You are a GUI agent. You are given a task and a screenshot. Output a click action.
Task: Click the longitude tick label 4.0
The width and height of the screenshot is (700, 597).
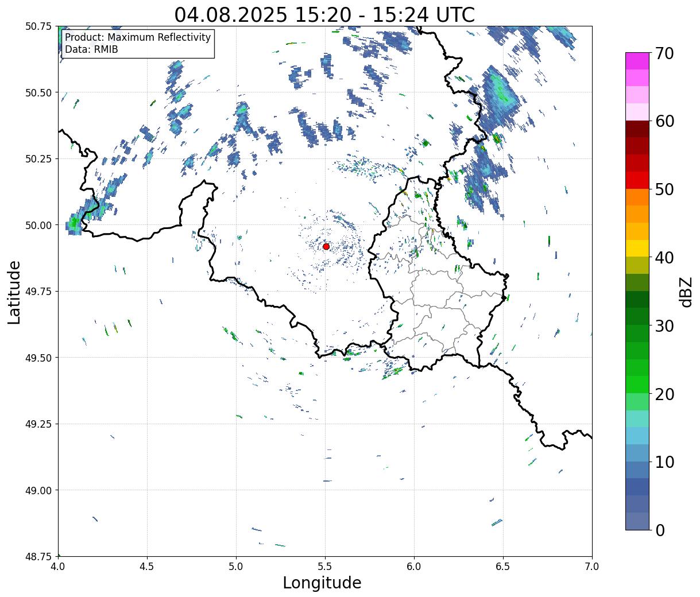58,567
